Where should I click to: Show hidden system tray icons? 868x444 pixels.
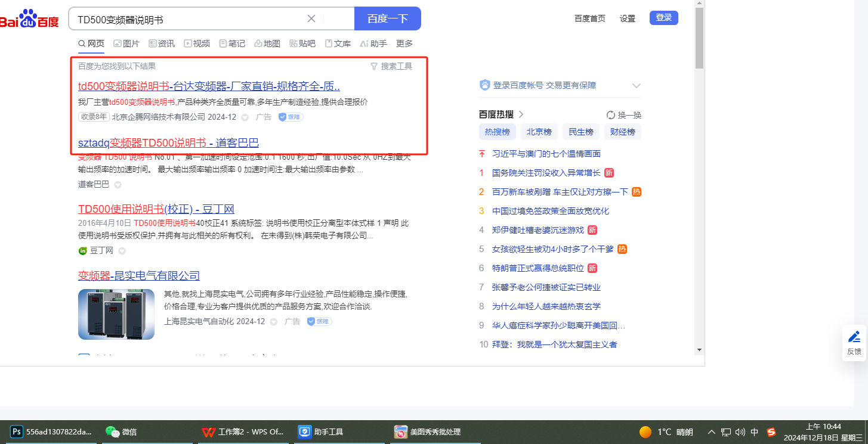click(x=711, y=432)
